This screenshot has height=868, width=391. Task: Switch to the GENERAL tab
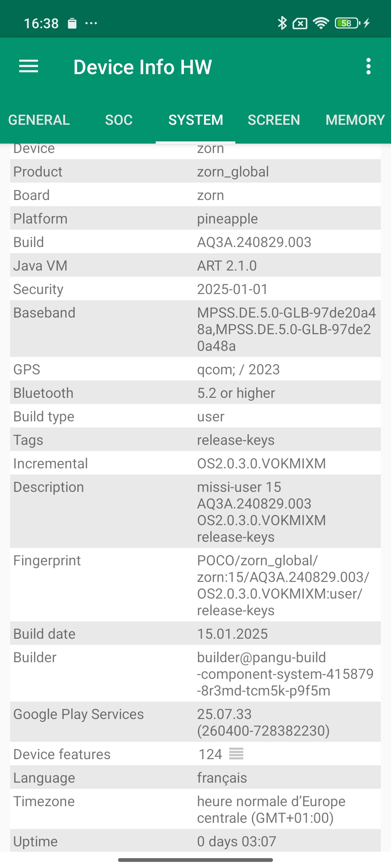39,120
